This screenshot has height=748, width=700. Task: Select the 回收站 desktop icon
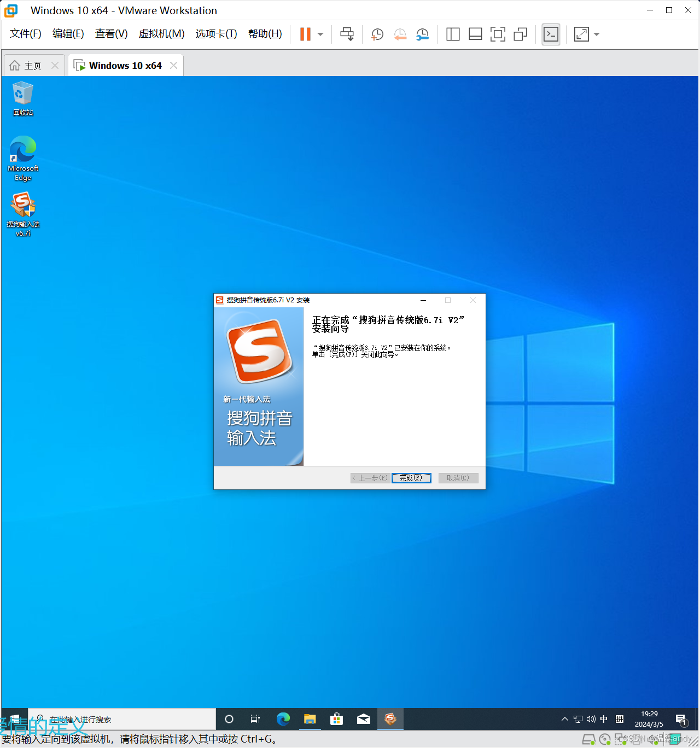(x=23, y=98)
